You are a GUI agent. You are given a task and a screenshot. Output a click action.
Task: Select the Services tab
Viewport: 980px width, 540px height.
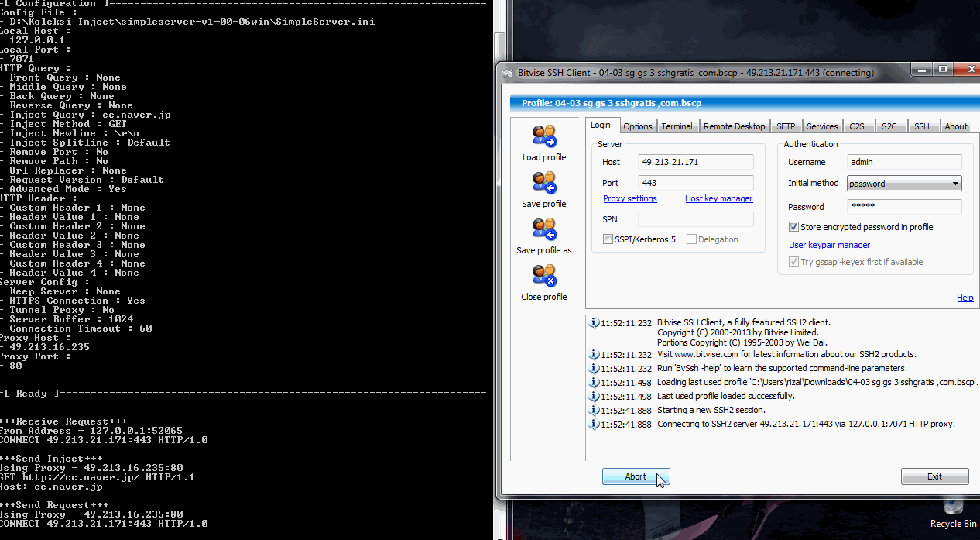coord(822,126)
